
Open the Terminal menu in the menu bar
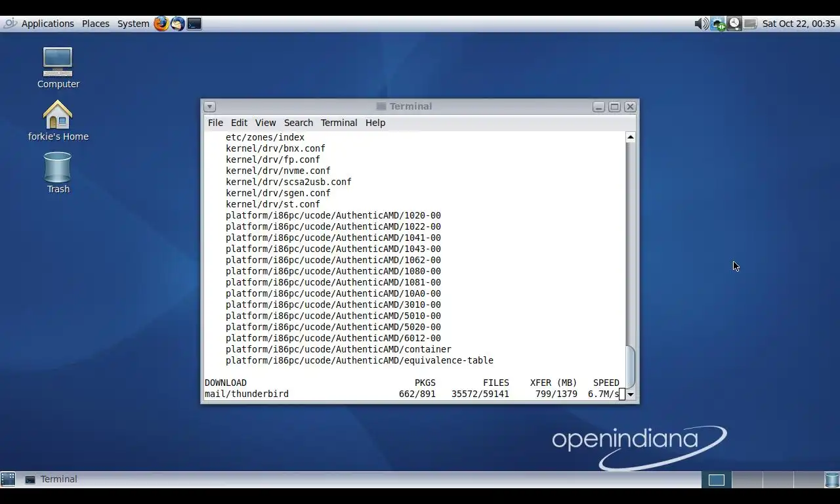point(339,123)
